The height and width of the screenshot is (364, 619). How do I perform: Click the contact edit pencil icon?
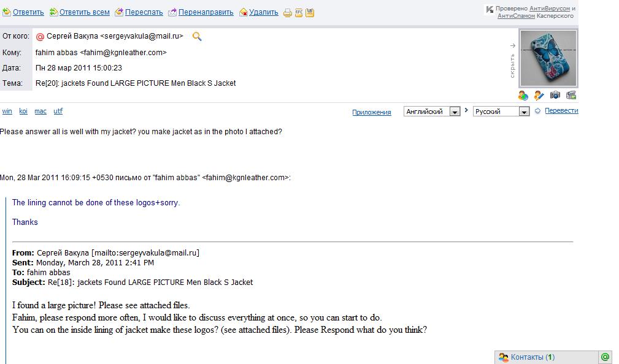539,95
